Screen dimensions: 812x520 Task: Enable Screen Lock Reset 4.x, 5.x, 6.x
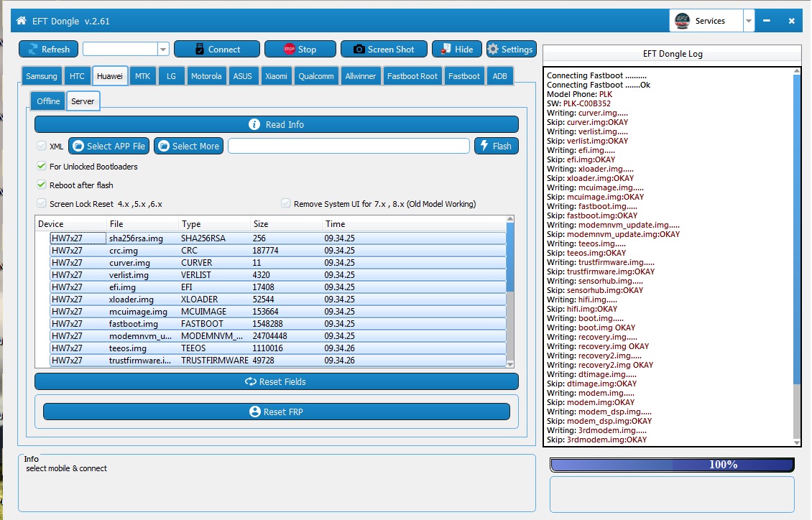[42, 203]
